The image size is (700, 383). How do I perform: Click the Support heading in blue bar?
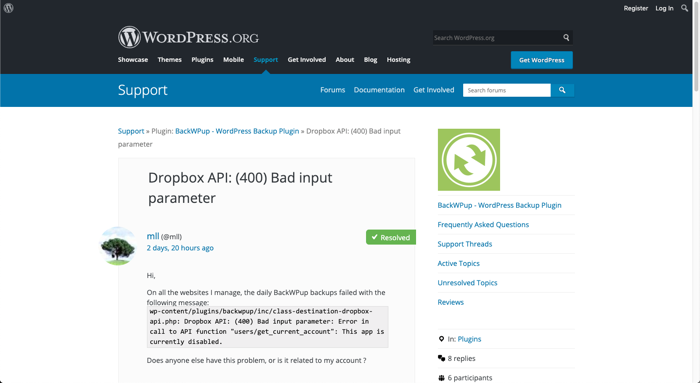click(x=142, y=90)
